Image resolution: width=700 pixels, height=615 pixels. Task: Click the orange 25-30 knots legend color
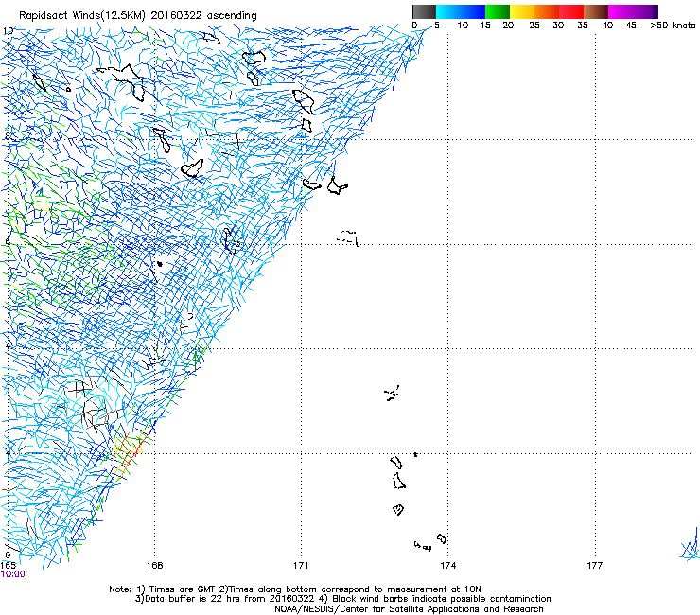pyautogui.click(x=547, y=11)
